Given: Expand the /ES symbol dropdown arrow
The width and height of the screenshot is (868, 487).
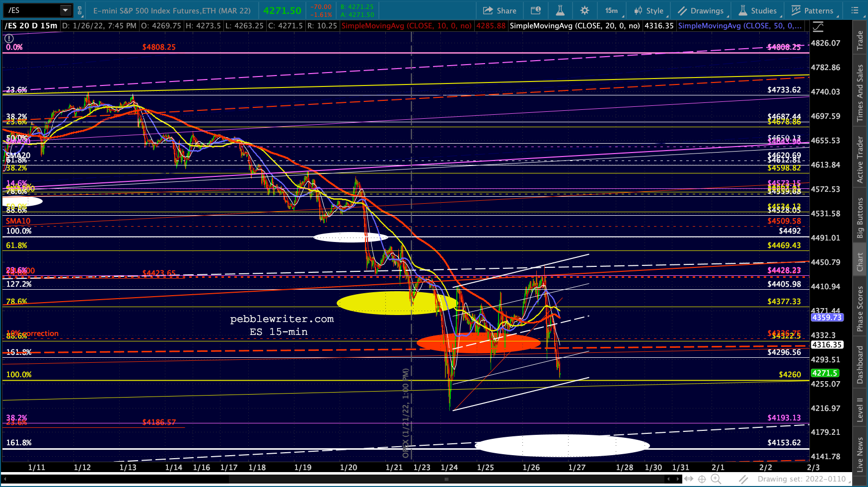Looking at the screenshot, I should 65,10.
